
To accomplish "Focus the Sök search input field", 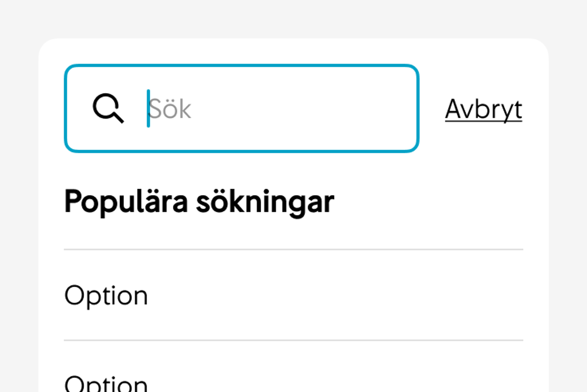I will (242, 109).
